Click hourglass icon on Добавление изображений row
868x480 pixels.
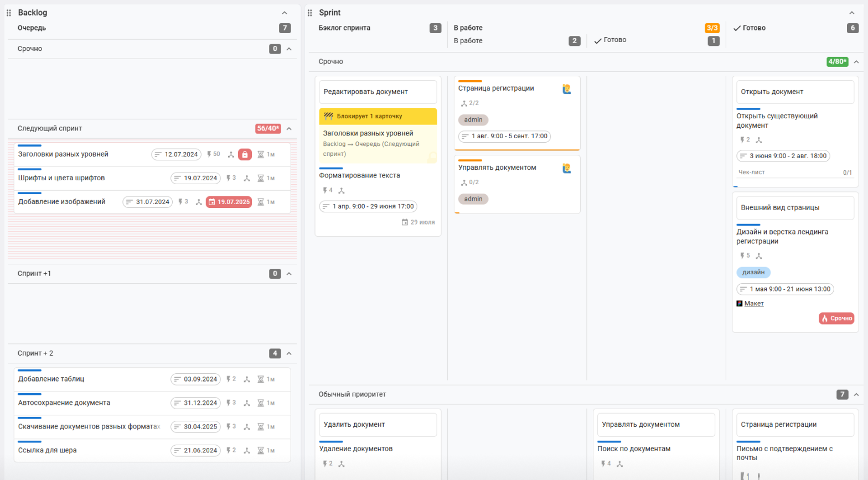(x=261, y=202)
